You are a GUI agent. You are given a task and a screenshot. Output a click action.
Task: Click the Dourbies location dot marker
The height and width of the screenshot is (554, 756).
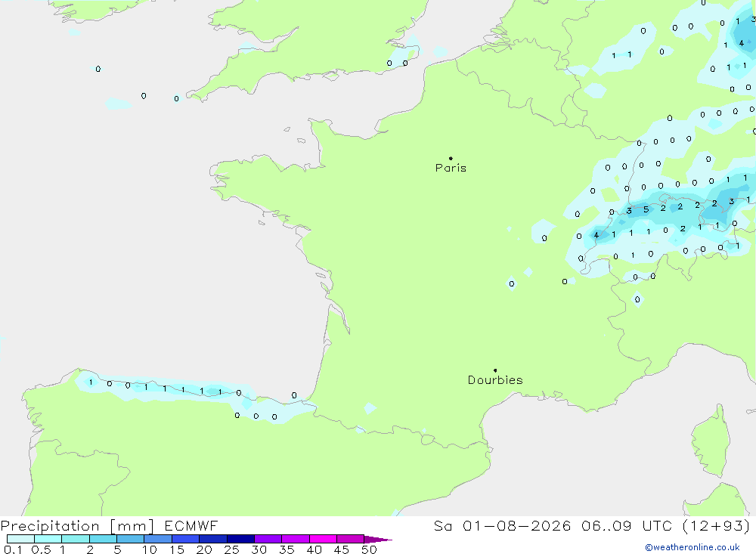[x=495, y=370]
